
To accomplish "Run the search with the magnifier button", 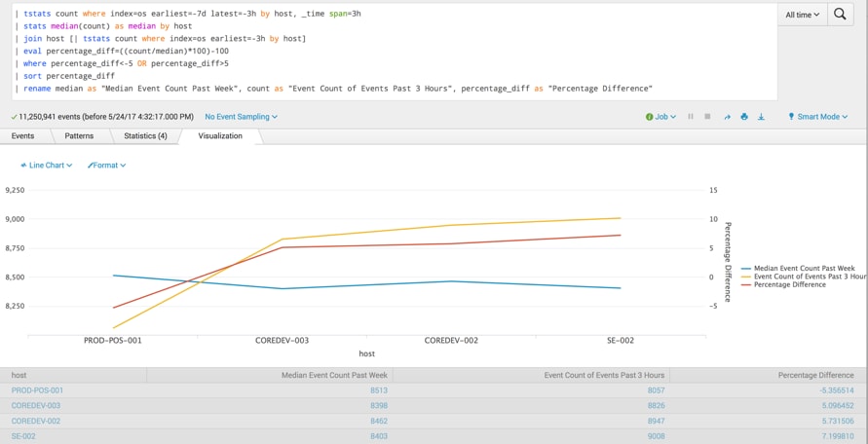I will click(x=840, y=15).
